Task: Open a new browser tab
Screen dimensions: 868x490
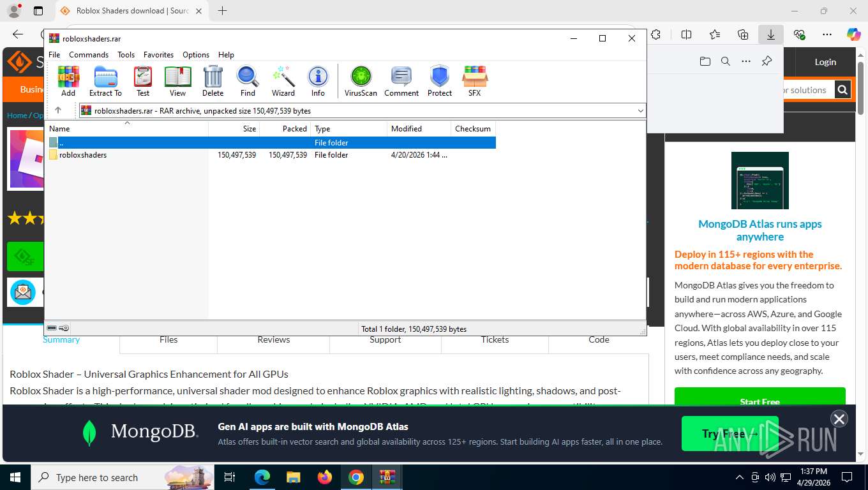Action: [x=222, y=11]
